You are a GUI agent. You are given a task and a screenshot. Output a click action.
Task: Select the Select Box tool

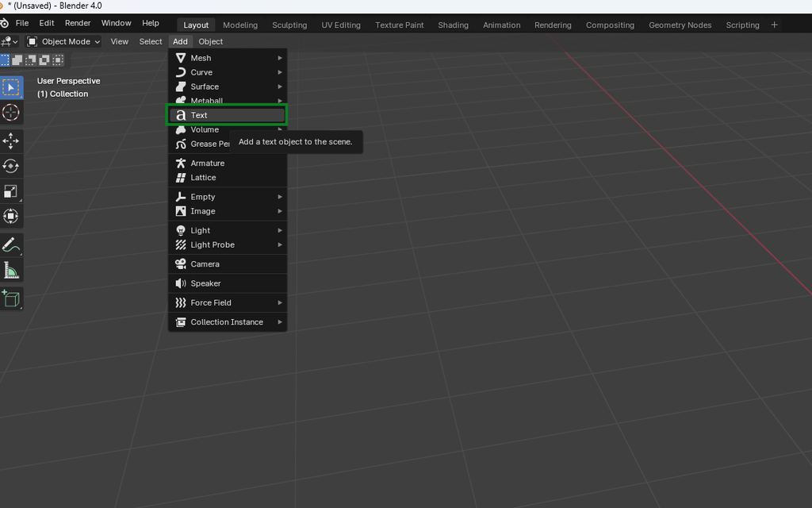(x=10, y=87)
